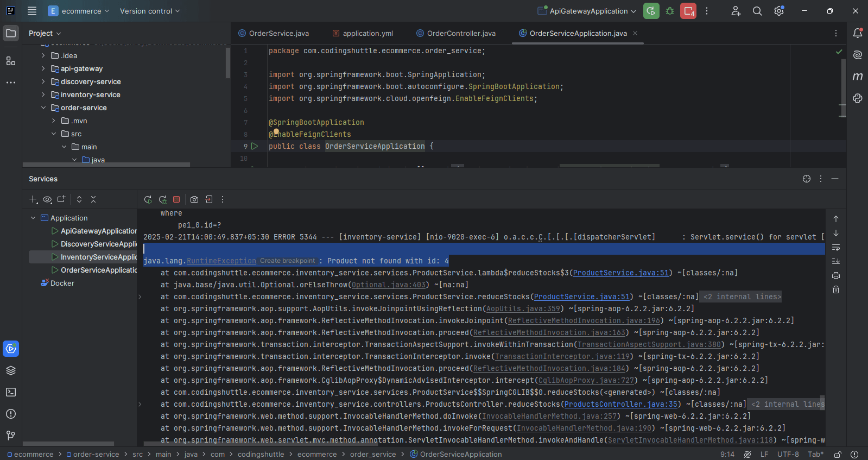Open the Structure tool window
Viewport: 868px width, 460px height.
coord(11,61)
